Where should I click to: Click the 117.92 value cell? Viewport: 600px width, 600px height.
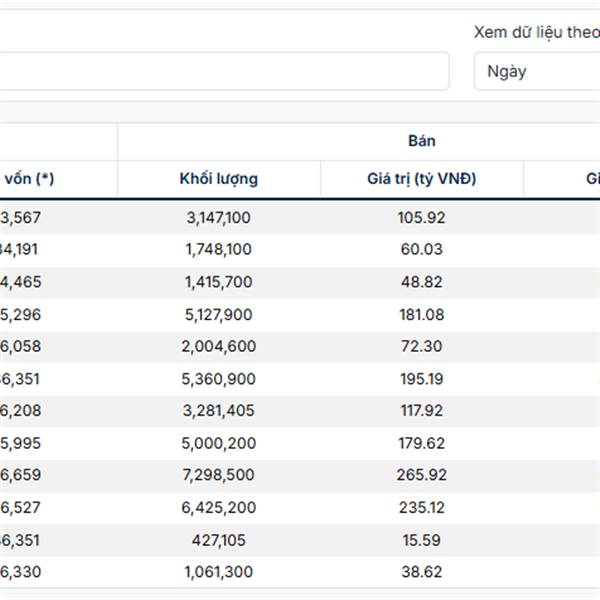tap(421, 411)
